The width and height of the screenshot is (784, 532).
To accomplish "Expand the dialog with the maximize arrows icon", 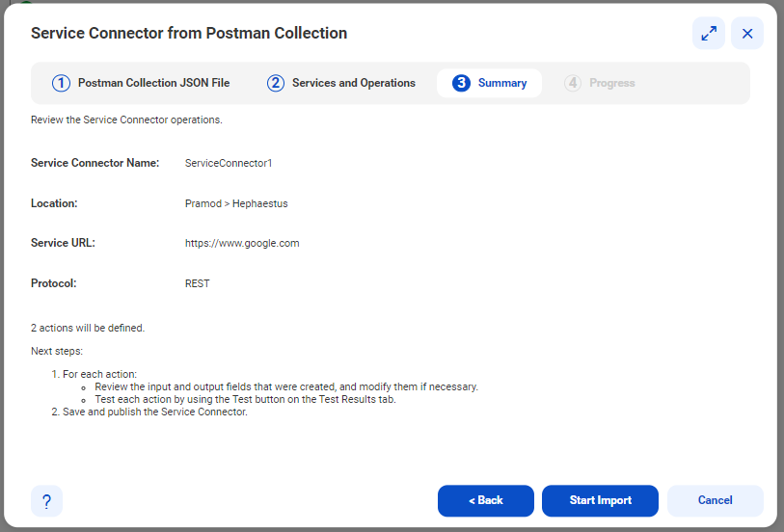I will 709,34.
